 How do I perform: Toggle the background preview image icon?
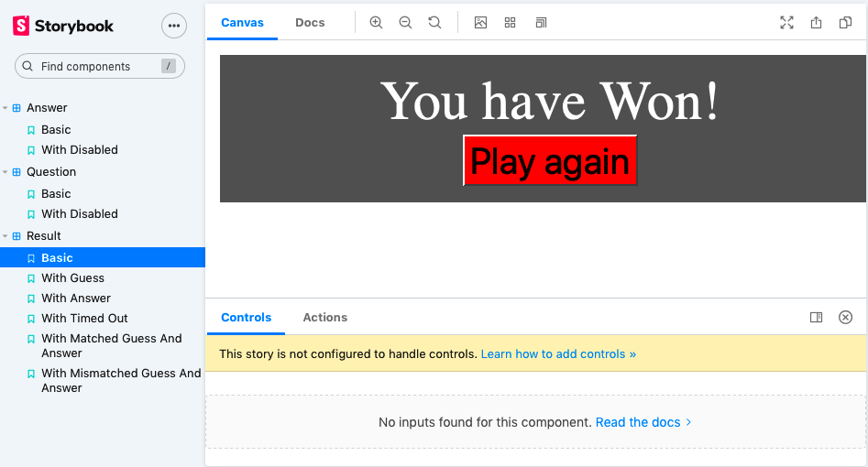(480, 23)
